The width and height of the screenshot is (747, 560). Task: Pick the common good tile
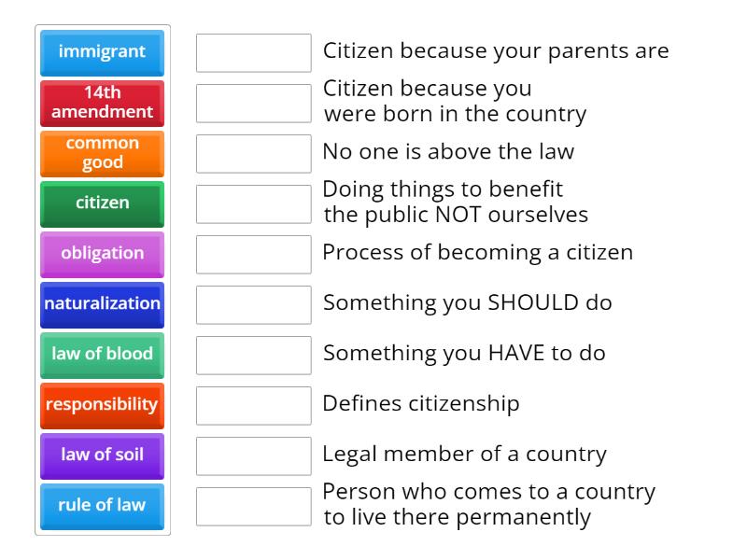pos(101,152)
